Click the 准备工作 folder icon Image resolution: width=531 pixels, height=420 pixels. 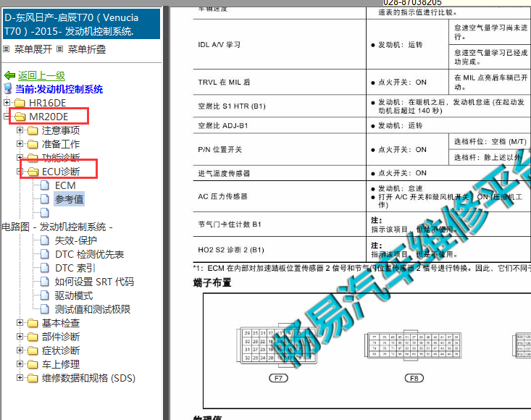coord(33,144)
